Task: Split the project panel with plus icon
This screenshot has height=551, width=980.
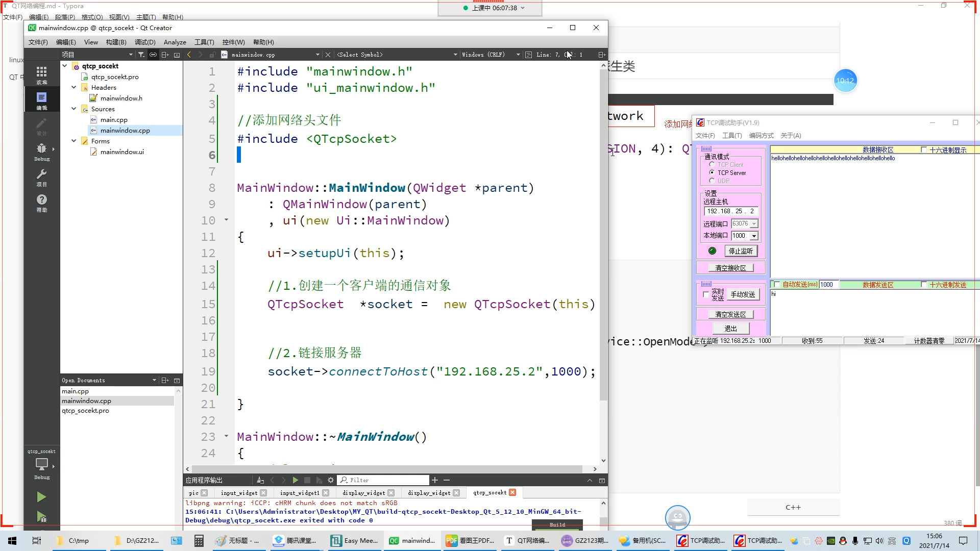Action: click(x=165, y=55)
